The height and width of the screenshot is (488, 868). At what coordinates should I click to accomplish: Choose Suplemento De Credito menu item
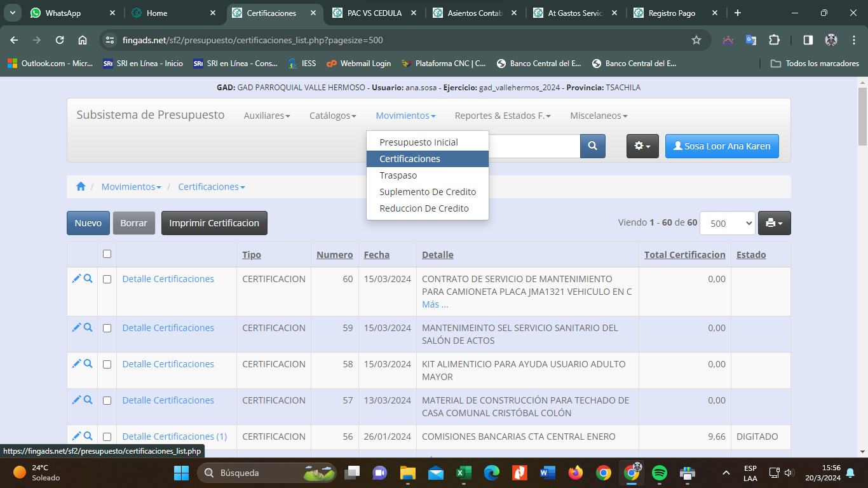(428, 192)
